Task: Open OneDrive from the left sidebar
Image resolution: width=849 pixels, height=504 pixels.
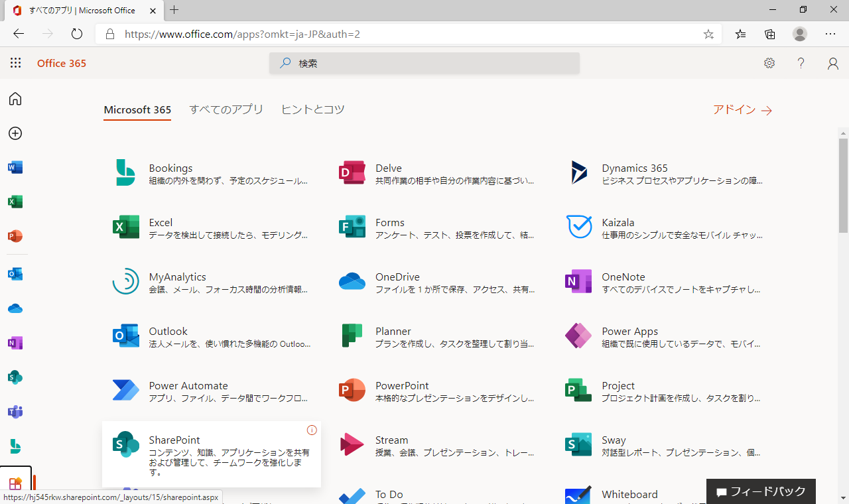Action: point(15,308)
